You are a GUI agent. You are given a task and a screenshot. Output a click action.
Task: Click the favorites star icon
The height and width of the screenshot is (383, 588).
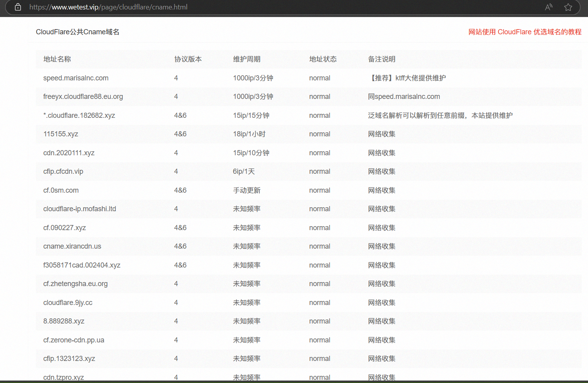568,7
